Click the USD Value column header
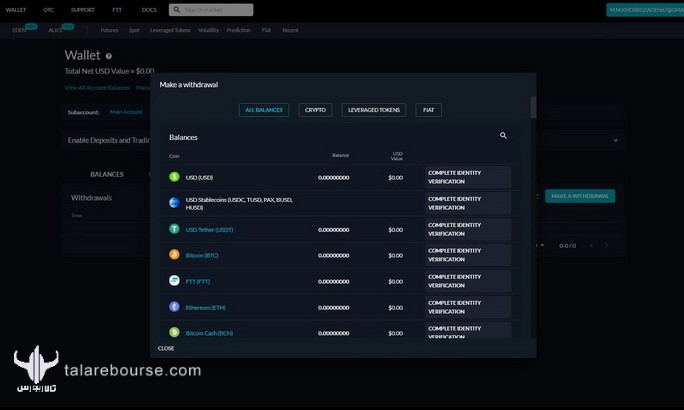Viewport: 684px width, 410px height. click(397, 156)
